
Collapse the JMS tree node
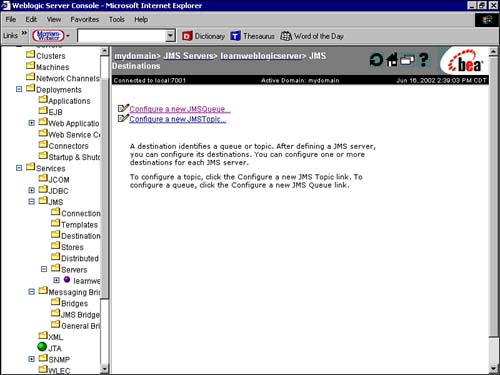pyautogui.click(x=32, y=202)
